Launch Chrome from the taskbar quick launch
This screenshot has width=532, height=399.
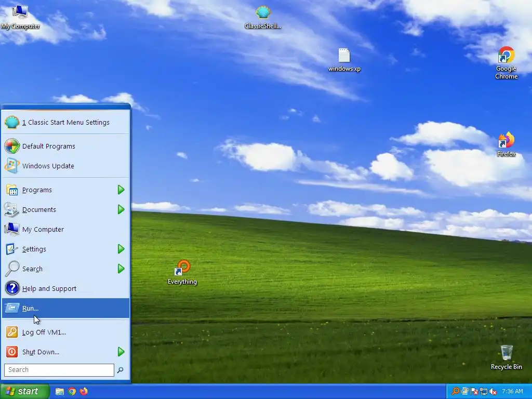tap(72, 392)
